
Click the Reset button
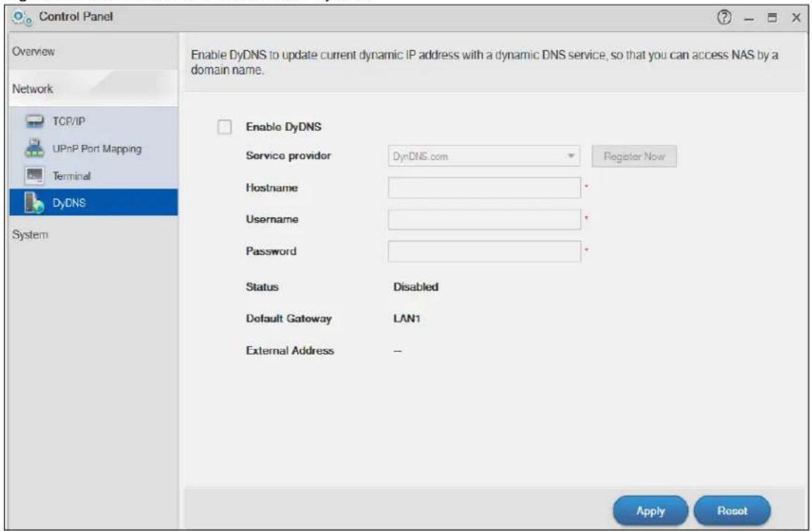732,511
